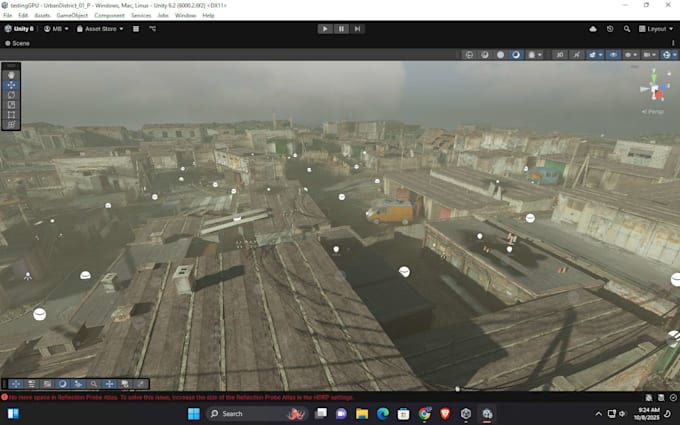
Task: Open the undo history icon
Action: [610, 29]
